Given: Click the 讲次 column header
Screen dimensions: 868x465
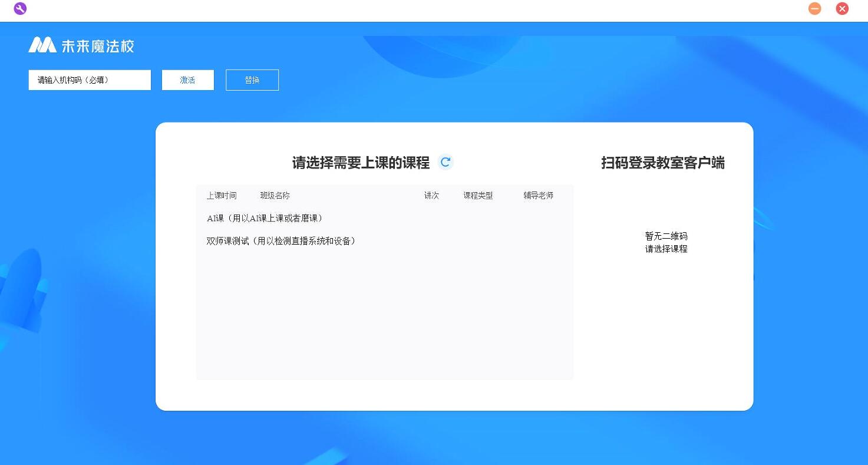Looking at the screenshot, I should [x=431, y=196].
